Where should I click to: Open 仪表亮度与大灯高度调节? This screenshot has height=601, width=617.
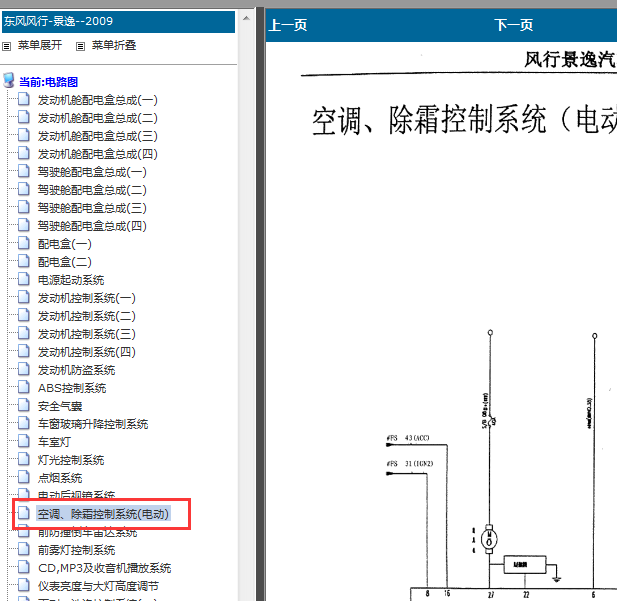98,586
